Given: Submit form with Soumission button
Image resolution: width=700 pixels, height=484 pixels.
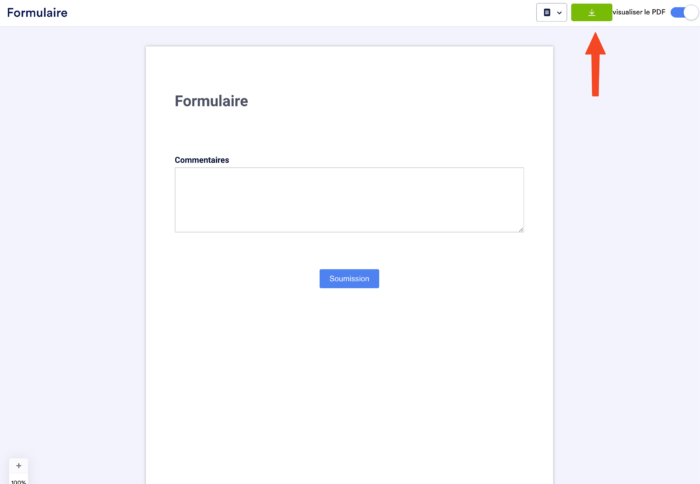Looking at the screenshot, I should point(349,279).
